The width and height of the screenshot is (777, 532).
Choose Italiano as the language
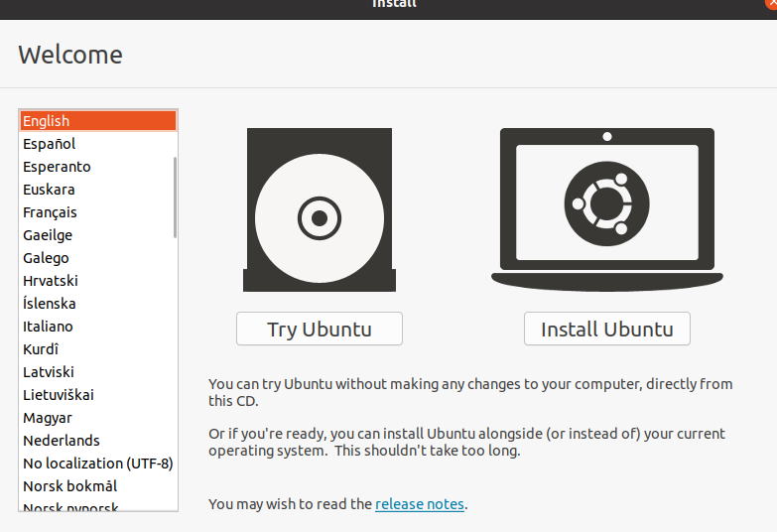(48, 327)
